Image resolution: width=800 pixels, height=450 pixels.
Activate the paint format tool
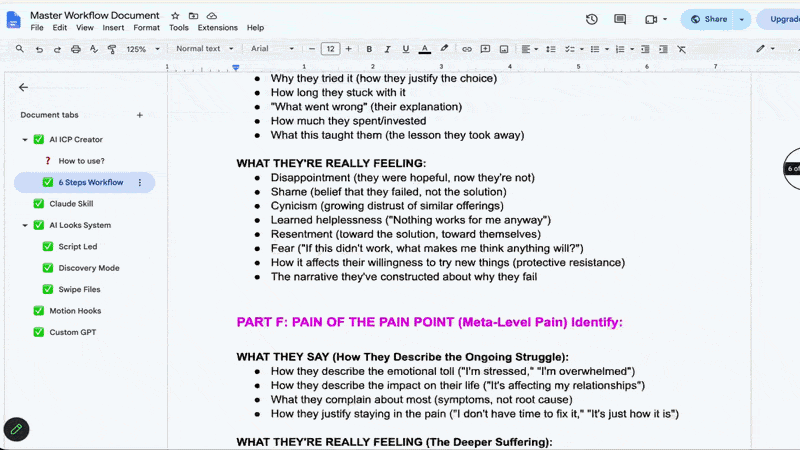pos(112,49)
